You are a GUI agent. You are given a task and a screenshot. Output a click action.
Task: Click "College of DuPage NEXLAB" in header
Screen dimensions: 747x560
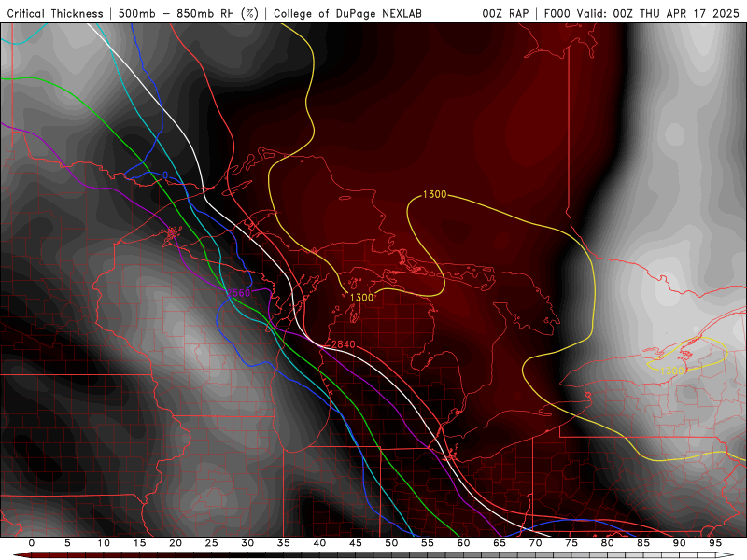pyautogui.click(x=347, y=14)
